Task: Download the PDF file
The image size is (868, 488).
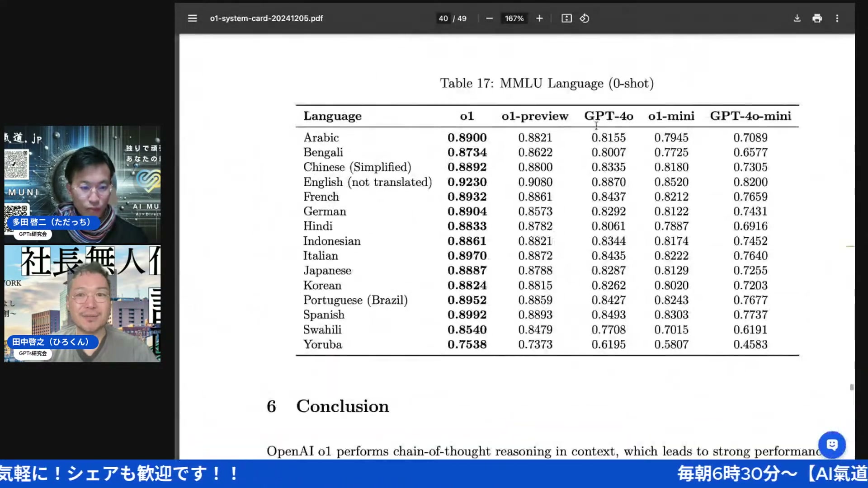Action: tap(797, 19)
